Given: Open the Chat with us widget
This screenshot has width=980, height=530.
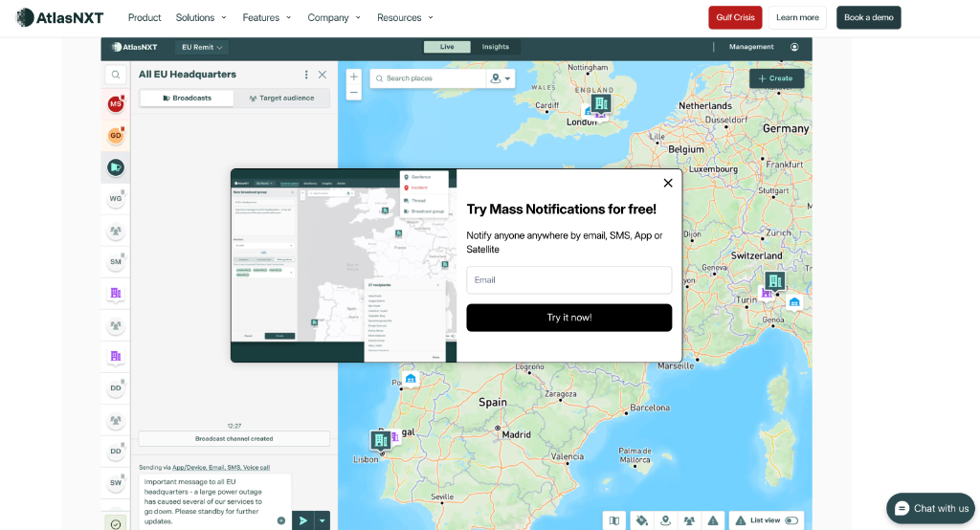Looking at the screenshot, I should click(931, 508).
